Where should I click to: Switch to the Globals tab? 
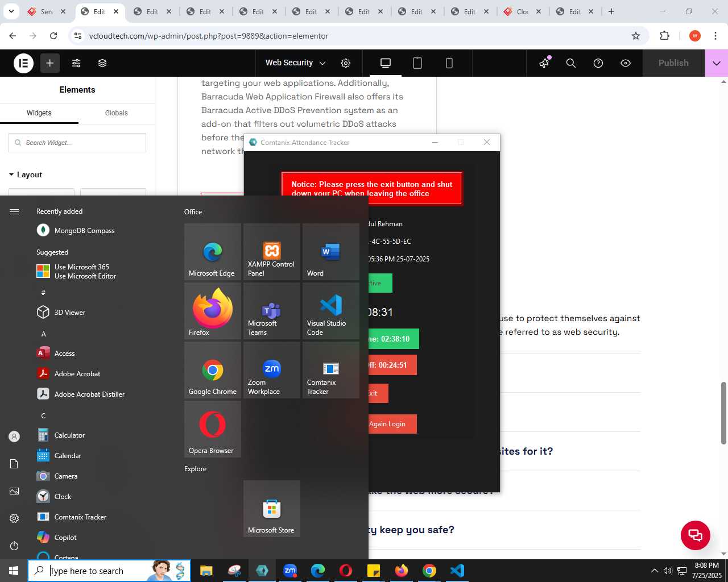point(117,113)
